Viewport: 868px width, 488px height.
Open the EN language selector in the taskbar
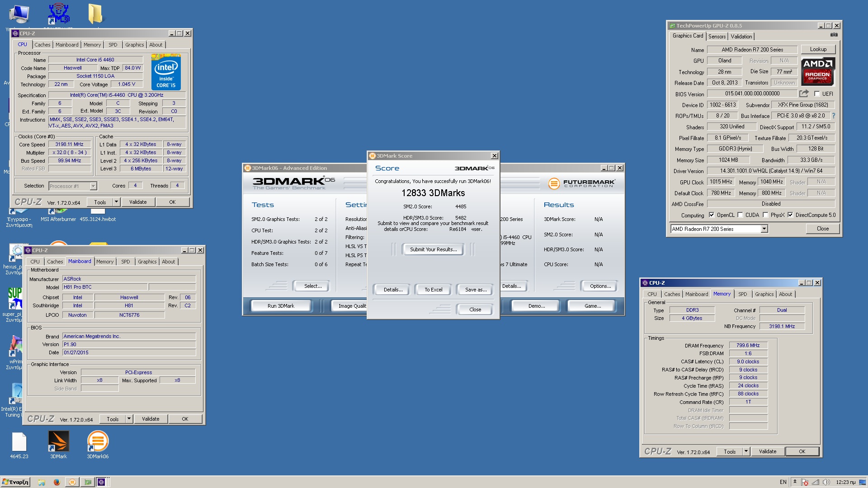click(x=783, y=482)
